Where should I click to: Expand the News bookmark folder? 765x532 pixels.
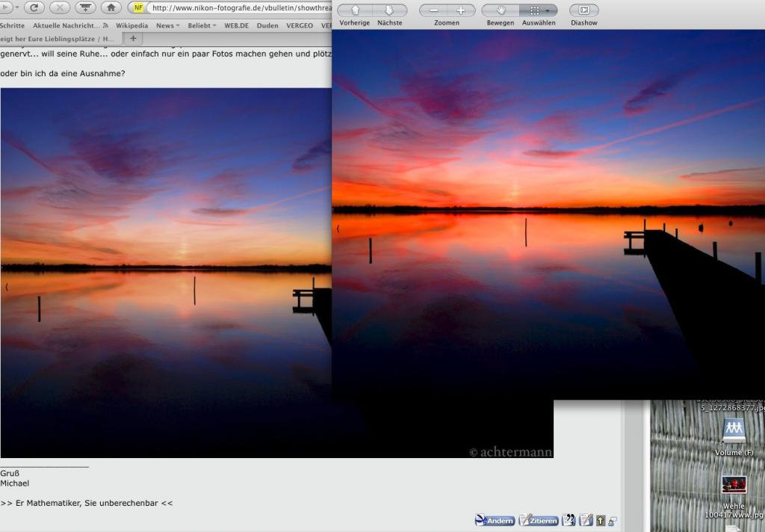167,25
